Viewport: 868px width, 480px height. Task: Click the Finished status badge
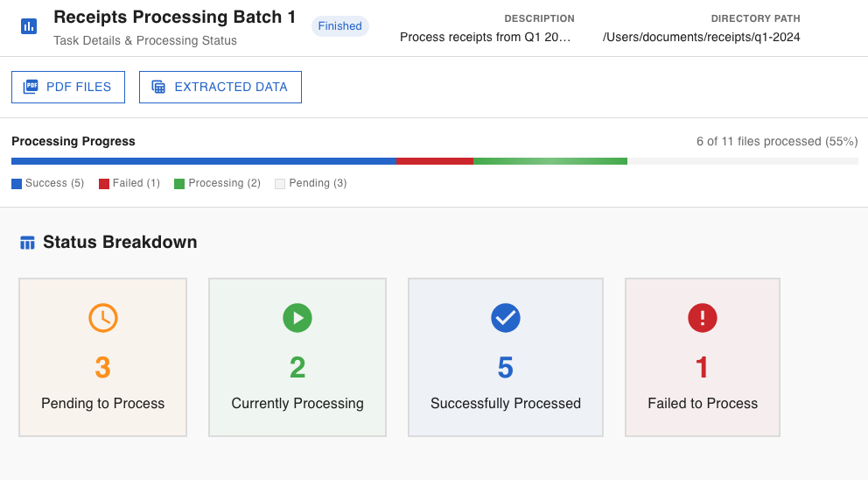340,26
